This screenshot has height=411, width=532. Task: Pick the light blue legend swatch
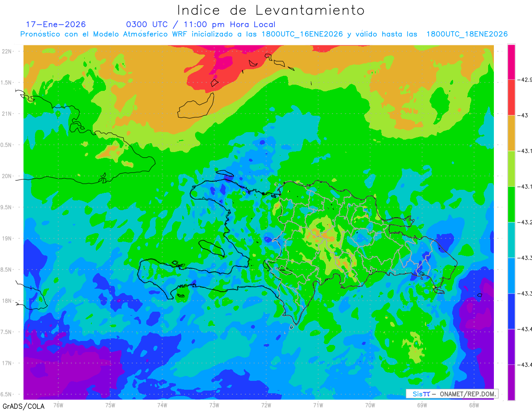point(511,275)
